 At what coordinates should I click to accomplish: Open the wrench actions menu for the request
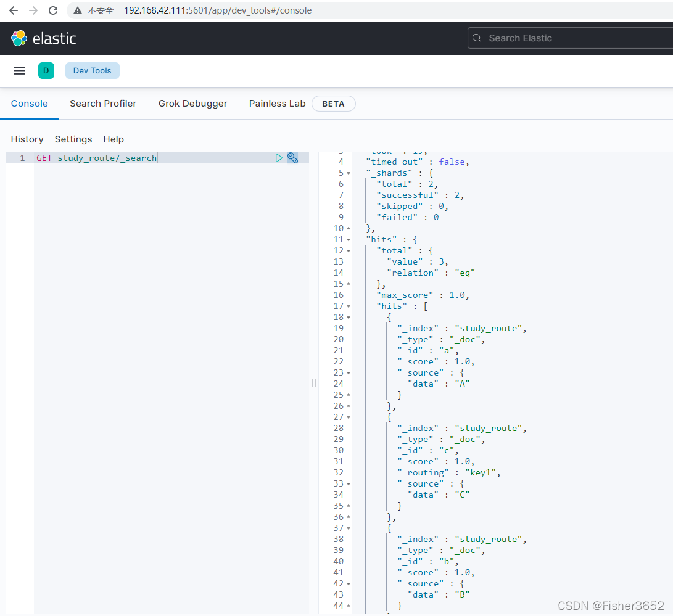pyautogui.click(x=293, y=158)
